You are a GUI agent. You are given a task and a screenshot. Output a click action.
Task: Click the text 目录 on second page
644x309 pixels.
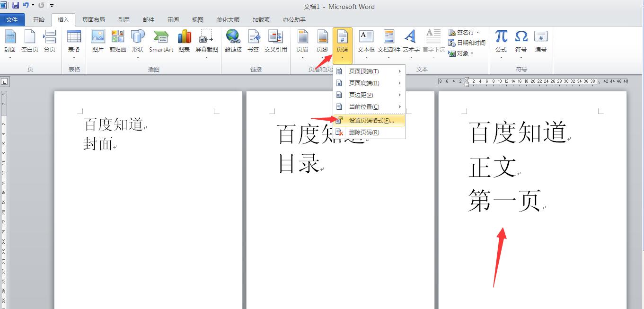pyautogui.click(x=299, y=164)
